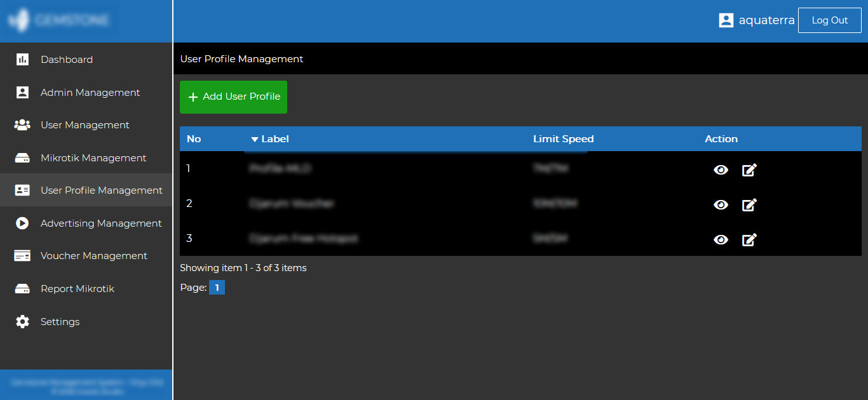Click the Mikrotik Management router icon

pyautogui.click(x=22, y=158)
